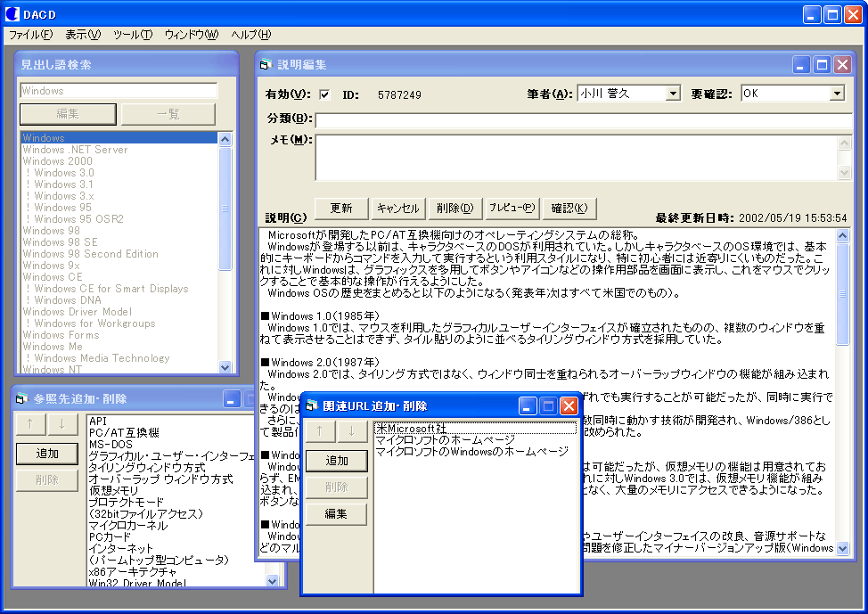Click the 関連URL追加・削除 window icon
The image size is (868, 614).
click(312, 405)
